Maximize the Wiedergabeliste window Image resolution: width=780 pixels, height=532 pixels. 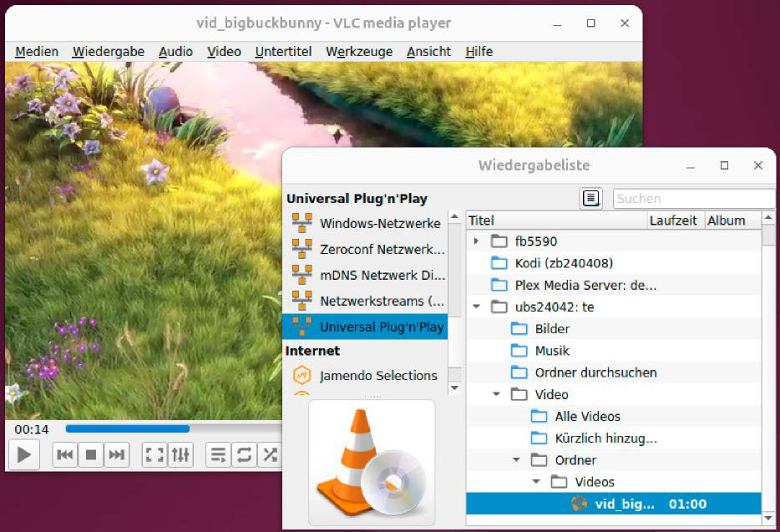[724, 165]
